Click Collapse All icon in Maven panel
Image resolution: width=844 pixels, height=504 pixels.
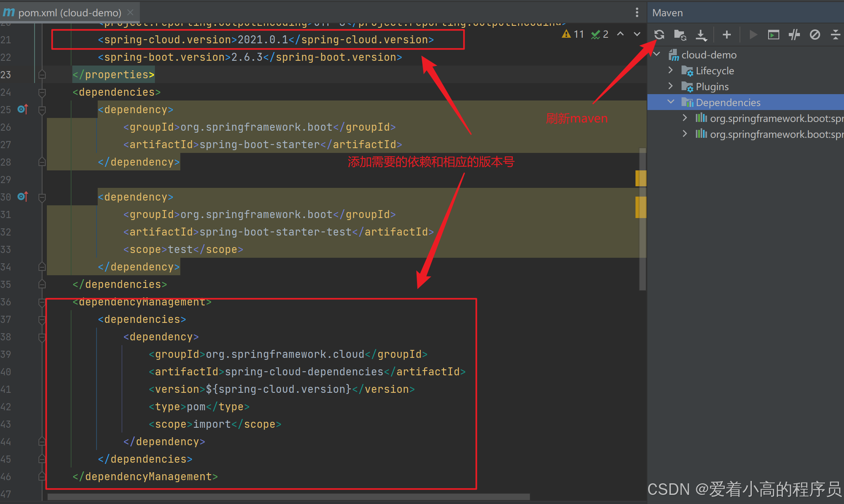835,35
